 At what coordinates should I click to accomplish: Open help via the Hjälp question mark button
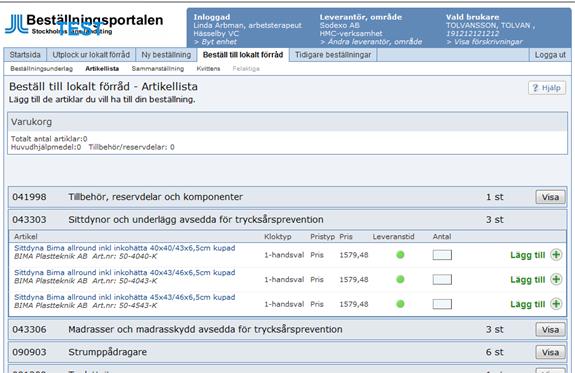point(547,88)
